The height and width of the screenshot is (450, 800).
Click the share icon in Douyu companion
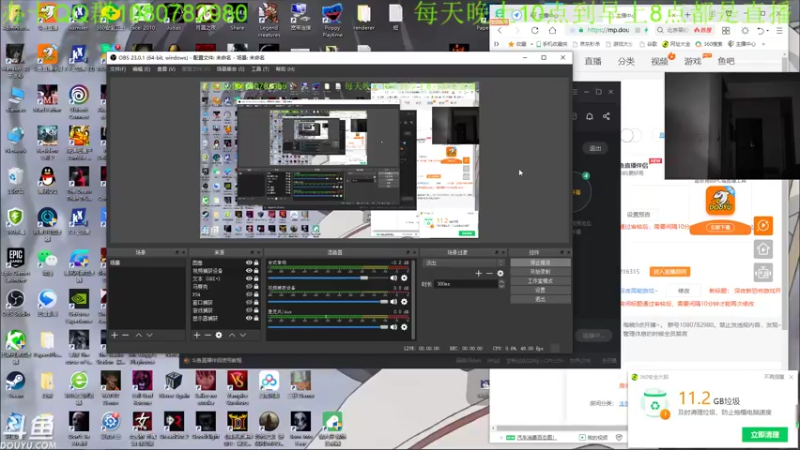tap(606, 116)
